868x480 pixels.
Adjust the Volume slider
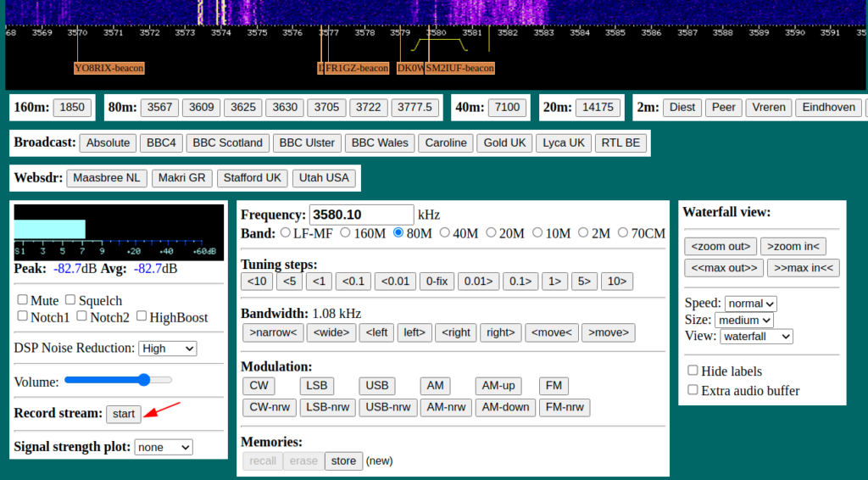coord(118,380)
